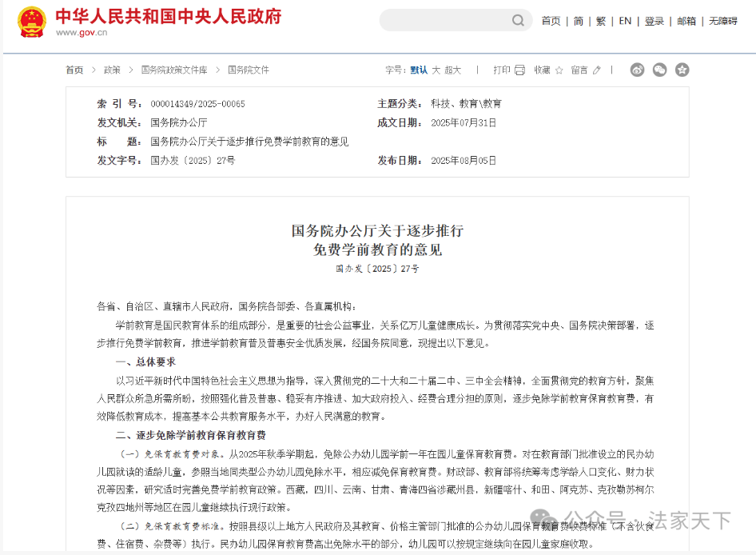Open 邮箱 in the top navigation
Image resolution: width=756 pixels, height=555 pixels.
pos(686,21)
